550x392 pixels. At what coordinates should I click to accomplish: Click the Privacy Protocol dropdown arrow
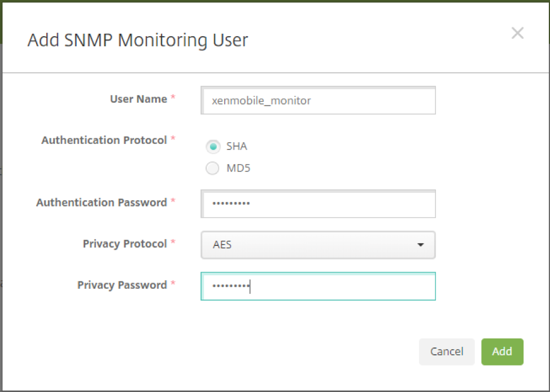click(420, 245)
